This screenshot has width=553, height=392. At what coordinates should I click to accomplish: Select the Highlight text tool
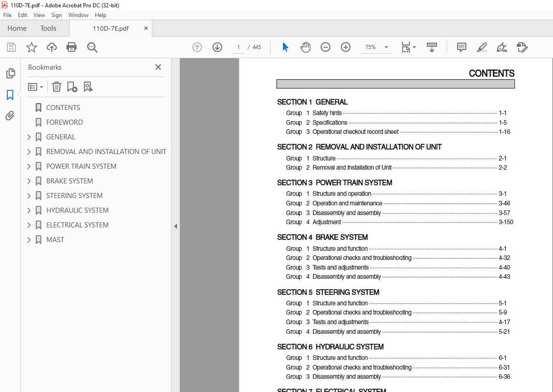coord(481,47)
